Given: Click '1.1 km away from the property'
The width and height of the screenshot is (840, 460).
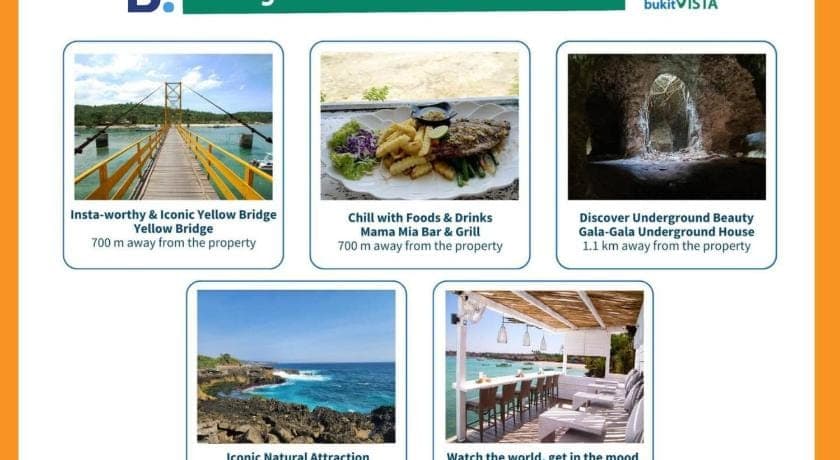Looking at the screenshot, I should [x=666, y=246].
